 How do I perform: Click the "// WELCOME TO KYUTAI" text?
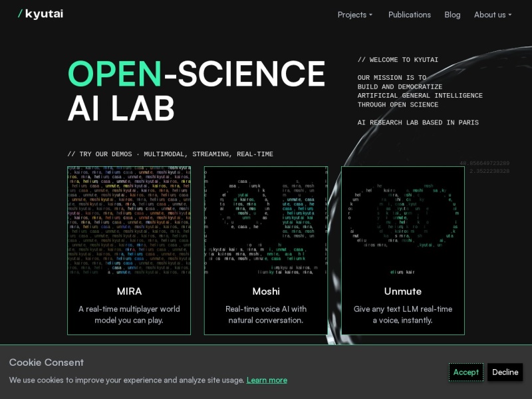[398, 60]
